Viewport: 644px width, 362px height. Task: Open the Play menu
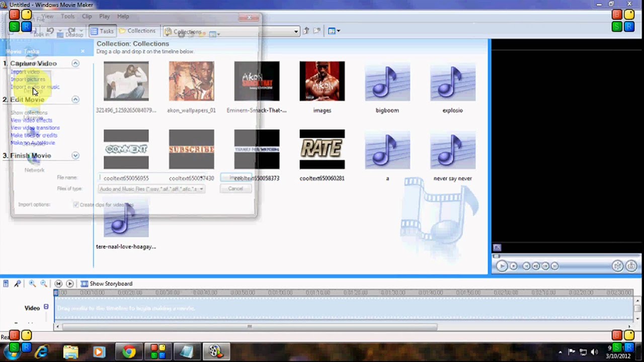pos(105,17)
